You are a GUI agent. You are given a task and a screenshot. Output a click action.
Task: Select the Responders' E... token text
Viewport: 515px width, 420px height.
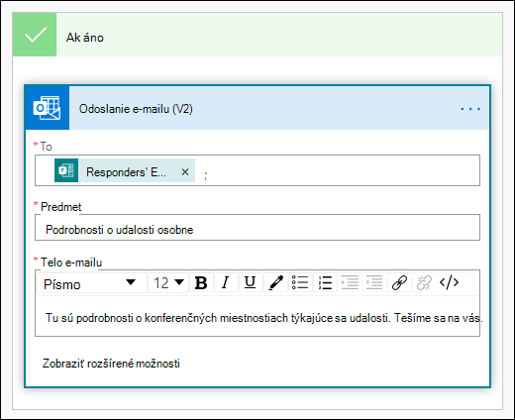pyautogui.click(x=126, y=172)
